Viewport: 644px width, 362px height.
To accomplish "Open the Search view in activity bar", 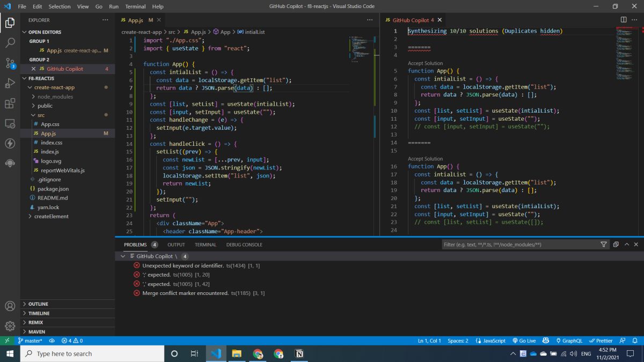I will (10, 43).
